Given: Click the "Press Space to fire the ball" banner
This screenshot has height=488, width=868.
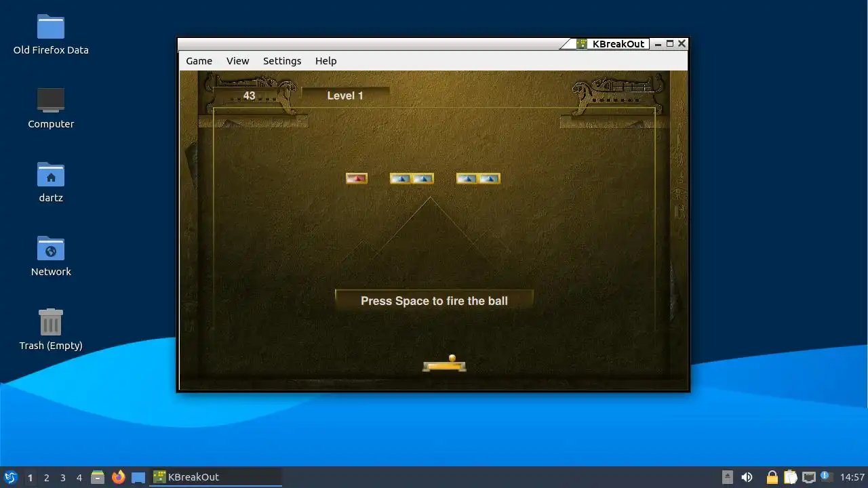Looking at the screenshot, I should coord(434,300).
